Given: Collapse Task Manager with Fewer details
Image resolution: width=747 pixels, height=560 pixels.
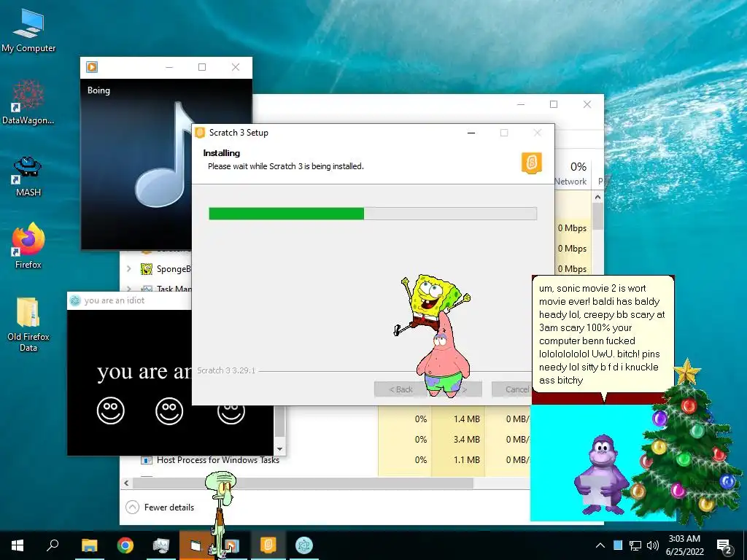Looking at the screenshot, I should click(x=160, y=507).
